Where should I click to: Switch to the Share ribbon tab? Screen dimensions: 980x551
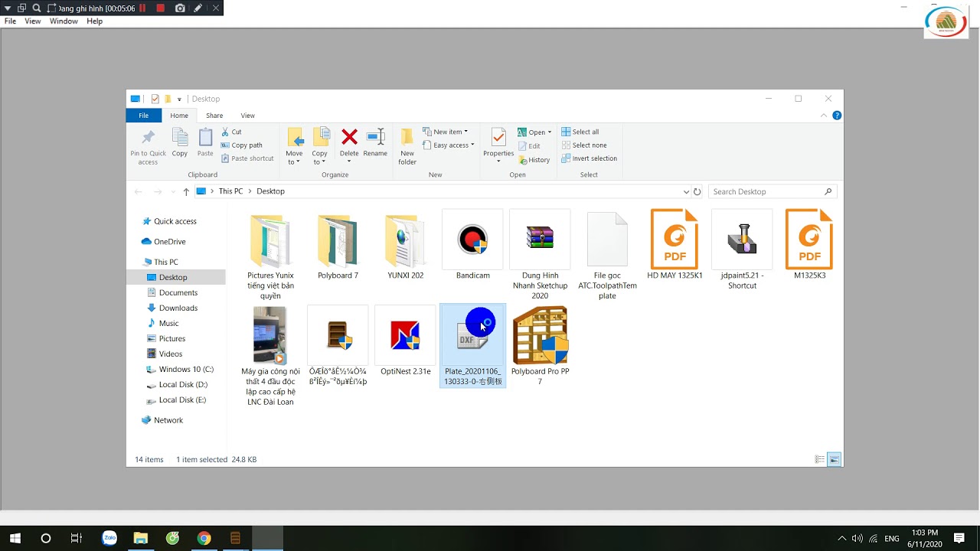[214, 116]
